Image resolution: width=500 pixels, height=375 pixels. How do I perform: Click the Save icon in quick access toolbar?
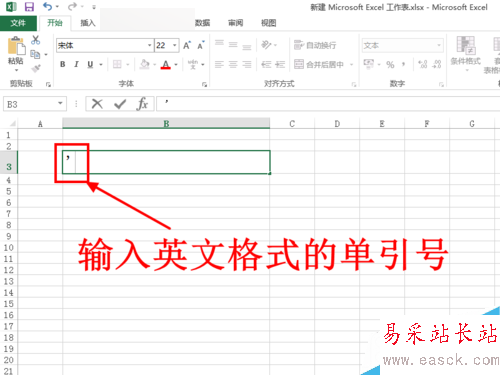point(29,7)
